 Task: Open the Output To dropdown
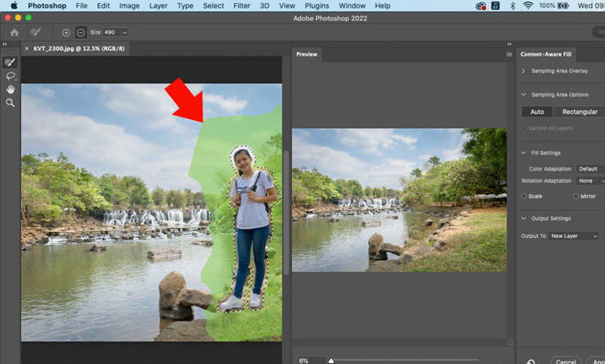point(573,236)
